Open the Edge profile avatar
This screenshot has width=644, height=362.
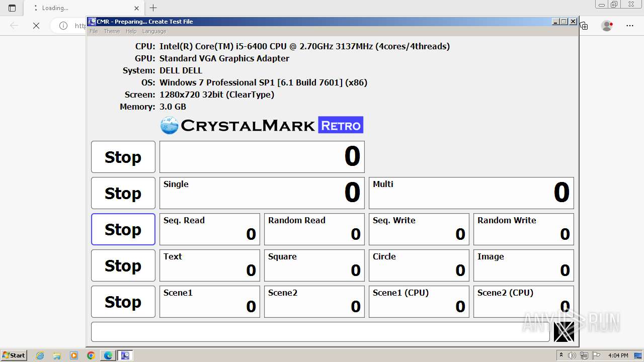(607, 26)
